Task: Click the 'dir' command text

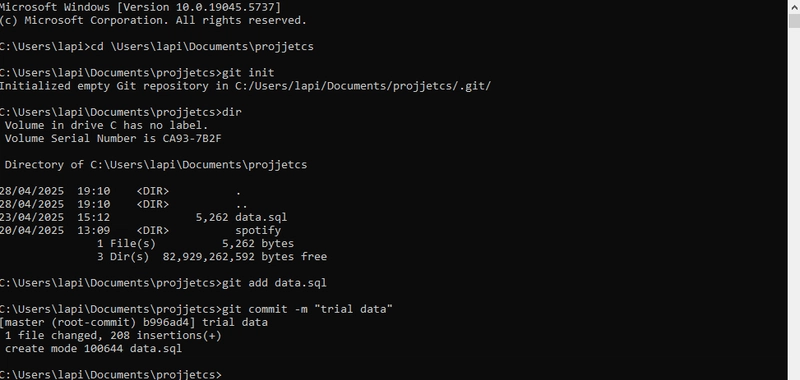Action: (232, 112)
